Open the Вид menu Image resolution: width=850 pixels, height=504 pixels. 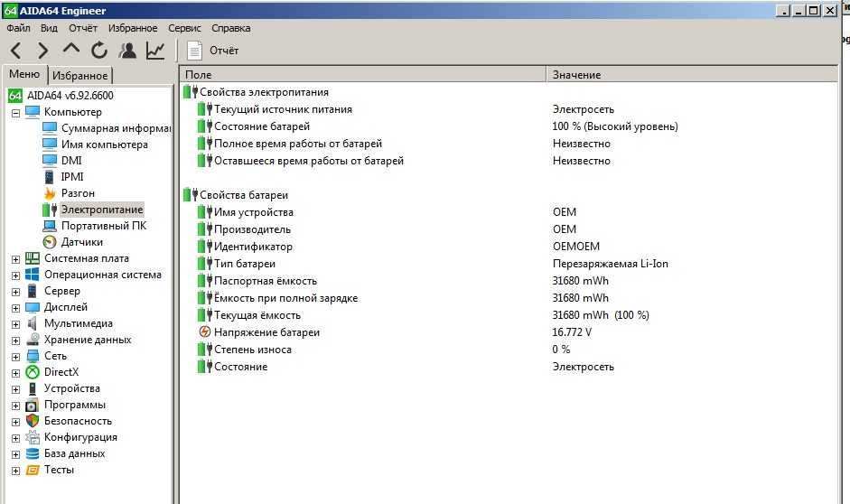(49, 28)
